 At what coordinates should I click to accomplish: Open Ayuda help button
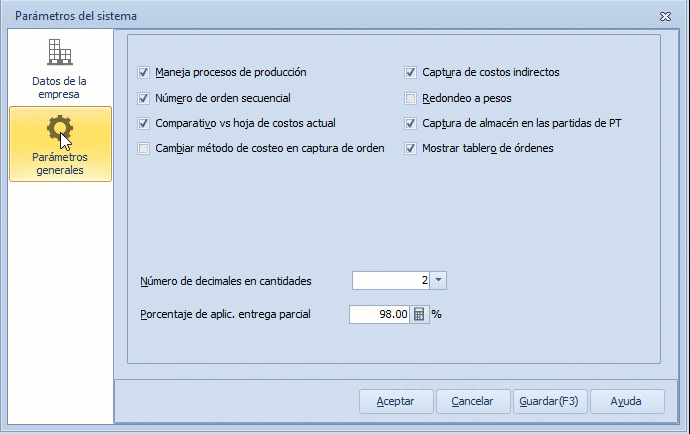[x=626, y=401]
